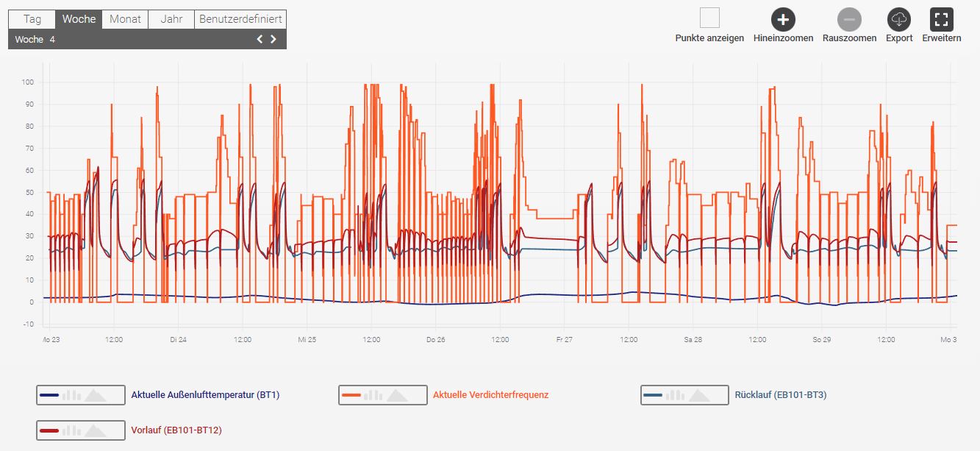Switch to the Woche tab
The image size is (980, 451).
(79, 19)
